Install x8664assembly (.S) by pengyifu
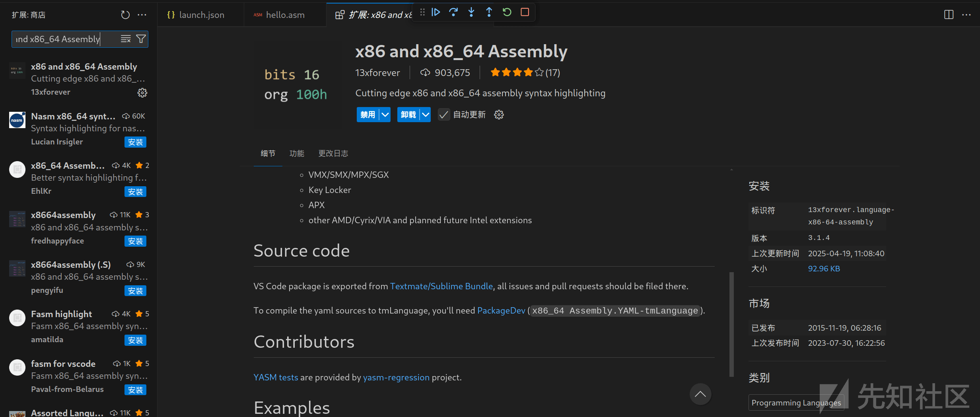980x417 pixels. tap(135, 291)
